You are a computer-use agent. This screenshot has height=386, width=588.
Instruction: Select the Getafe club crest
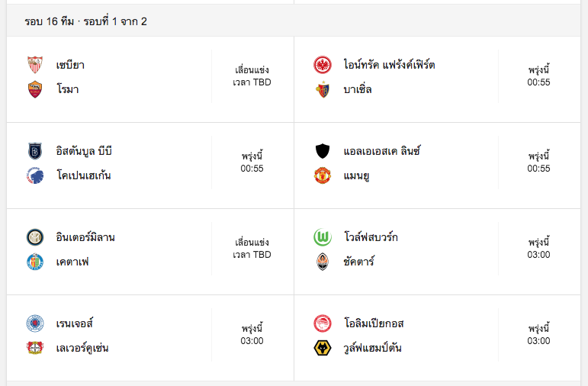coord(35,262)
